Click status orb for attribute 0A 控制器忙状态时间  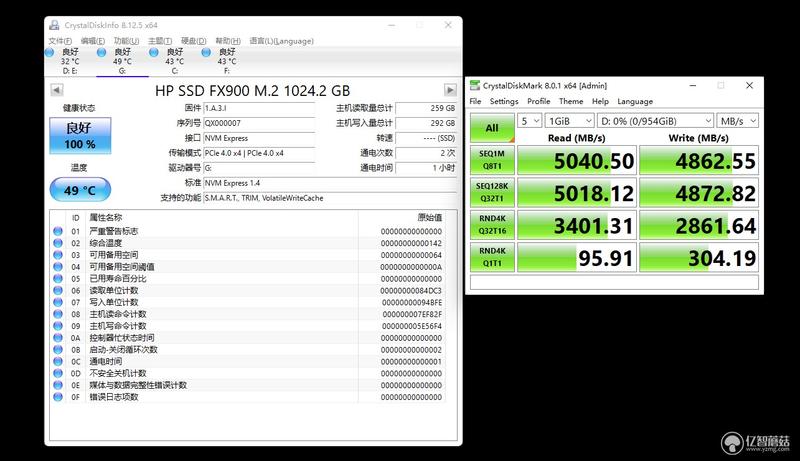pyautogui.click(x=58, y=338)
